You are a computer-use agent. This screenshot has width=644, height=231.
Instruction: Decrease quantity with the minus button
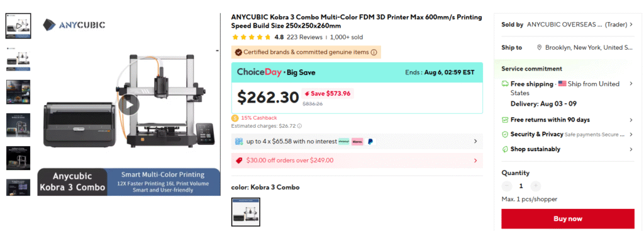click(x=507, y=186)
